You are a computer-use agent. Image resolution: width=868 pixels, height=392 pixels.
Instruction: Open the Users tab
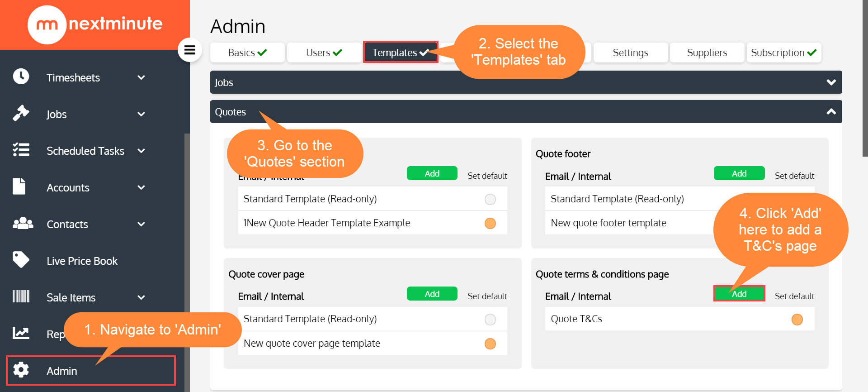pos(324,53)
